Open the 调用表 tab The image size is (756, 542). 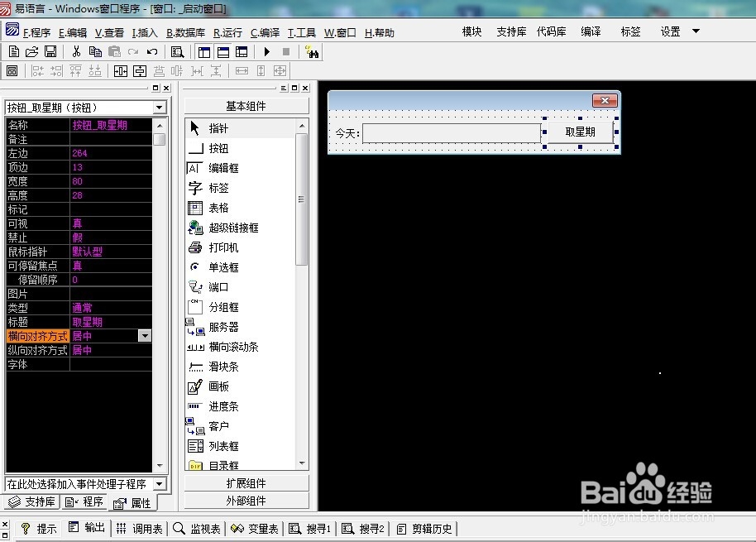click(139, 529)
